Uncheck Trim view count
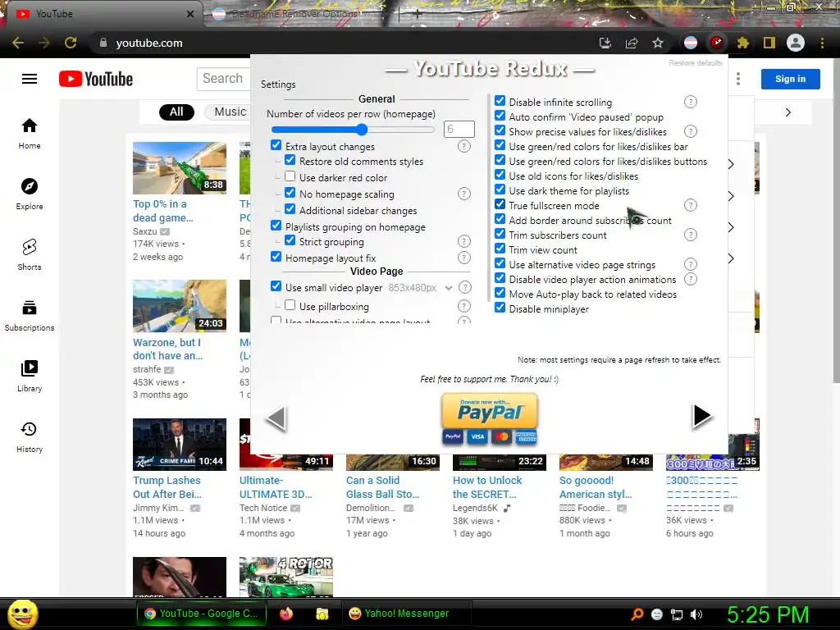The image size is (840, 630). click(500, 249)
